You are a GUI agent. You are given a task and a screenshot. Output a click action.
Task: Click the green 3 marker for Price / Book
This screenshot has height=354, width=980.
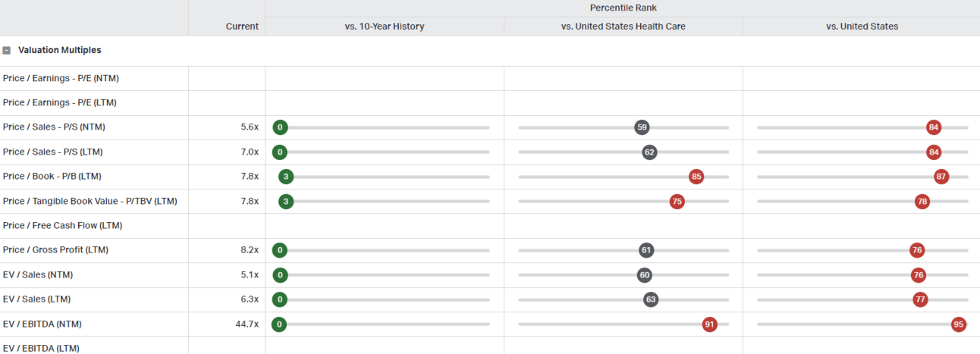(x=285, y=177)
